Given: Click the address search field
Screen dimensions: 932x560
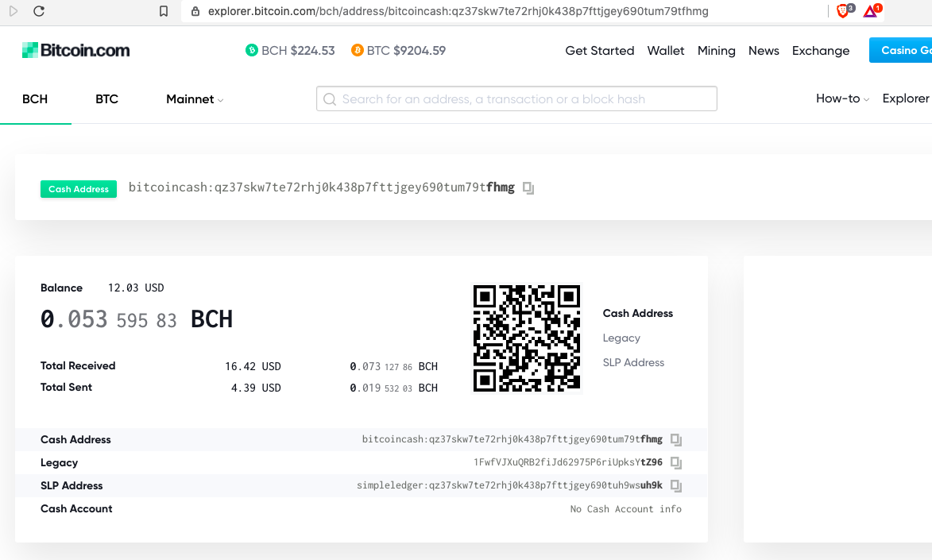Looking at the screenshot, I should point(516,98).
